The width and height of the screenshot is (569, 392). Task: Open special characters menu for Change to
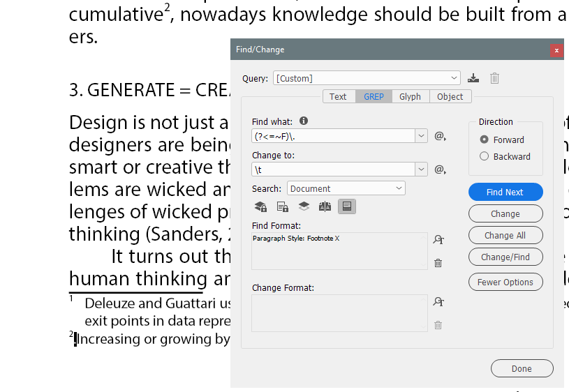point(440,169)
